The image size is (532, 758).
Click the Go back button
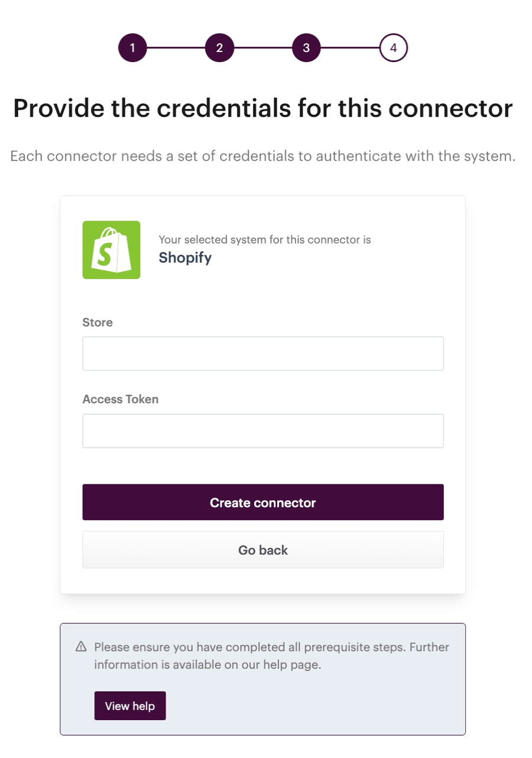pos(262,550)
